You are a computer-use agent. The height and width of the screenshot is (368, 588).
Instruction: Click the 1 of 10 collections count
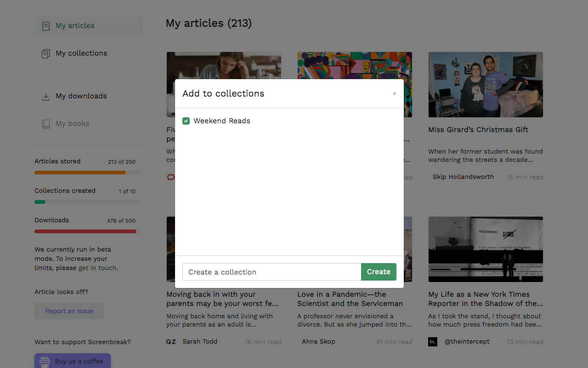(x=127, y=191)
